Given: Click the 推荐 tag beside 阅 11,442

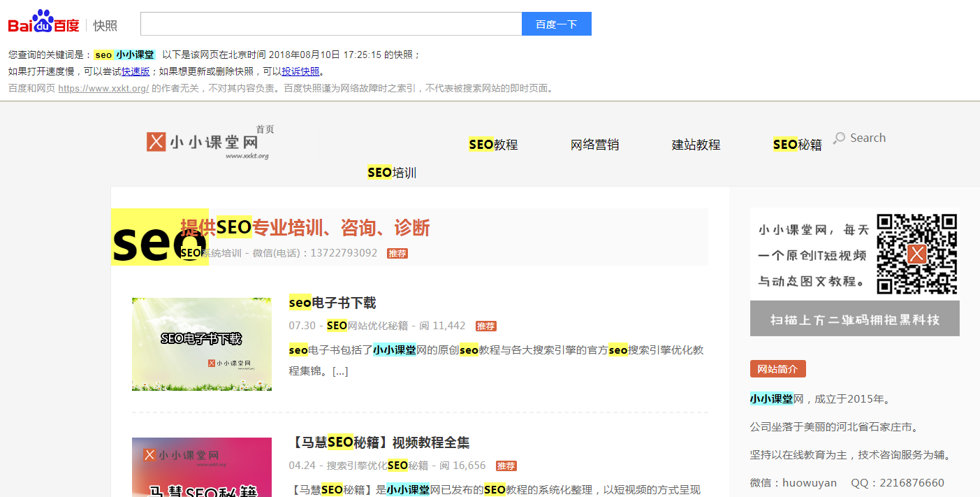Looking at the screenshot, I should (x=486, y=326).
